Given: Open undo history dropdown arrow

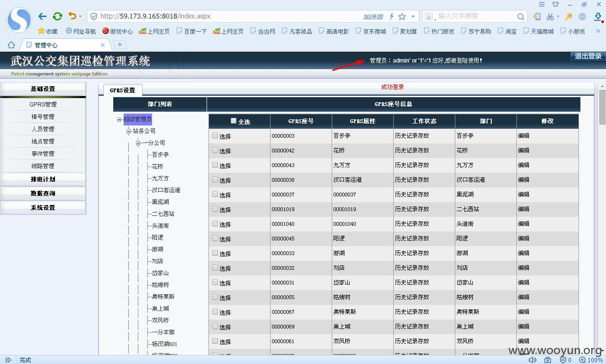Looking at the screenshot, I should (x=80, y=17).
